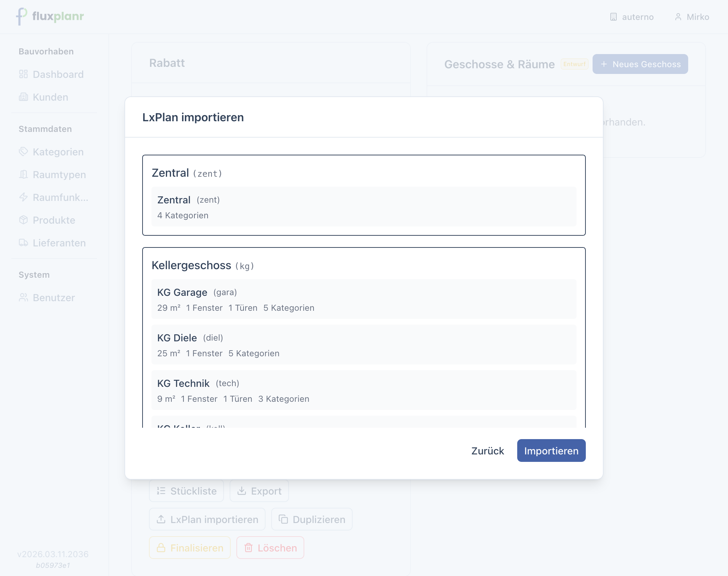This screenshot has width=728, height=576.
Task: Select the Kategorien tag icon
Action: pos(23,152)
